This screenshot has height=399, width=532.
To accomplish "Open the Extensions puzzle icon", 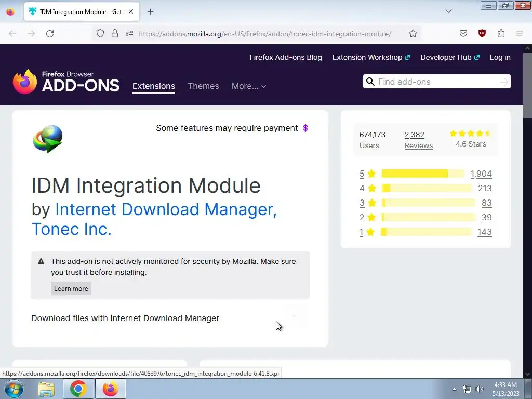I will 501,33.
